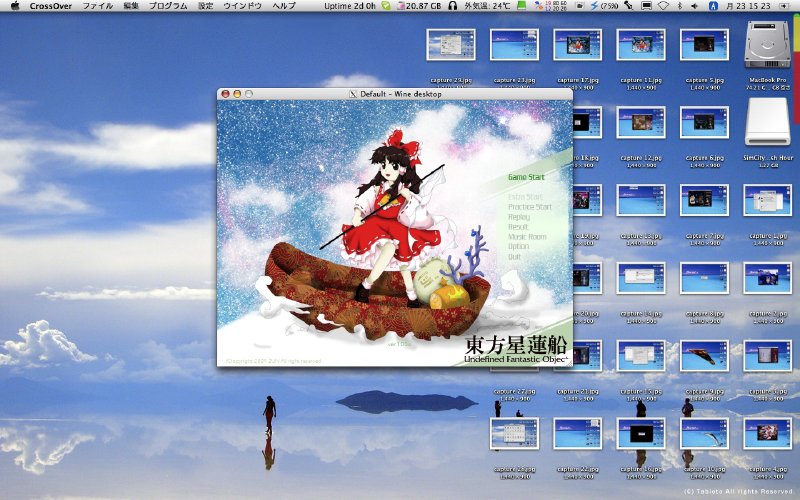Click the green memory monitor icon
The width and height of the screenshot is (800, 500).
click(x=521, y=6)
